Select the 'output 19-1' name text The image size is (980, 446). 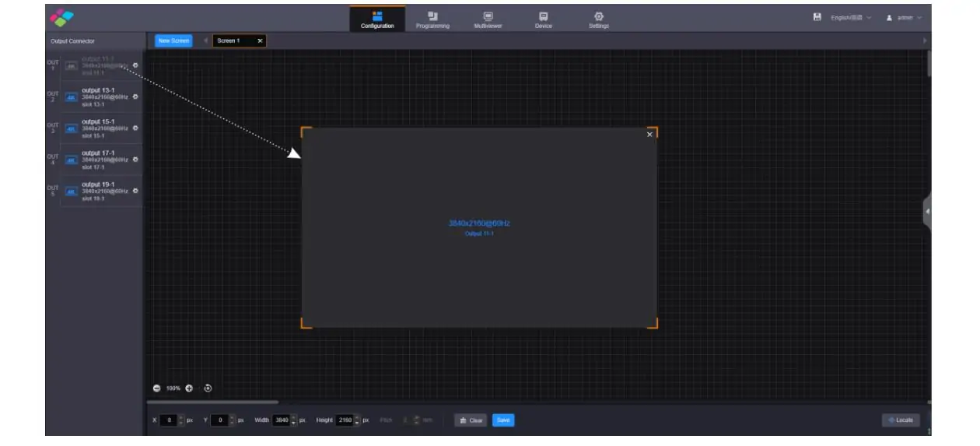[98, 184]
